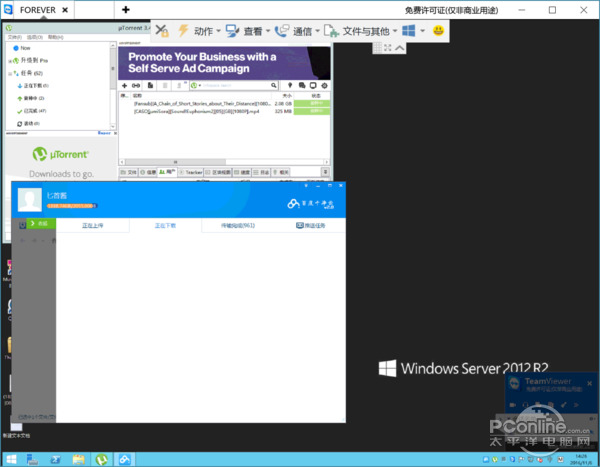Select the SoundEuphonium2 mp4 torrent row
600x467 pixels.
(x=225, y=111)
